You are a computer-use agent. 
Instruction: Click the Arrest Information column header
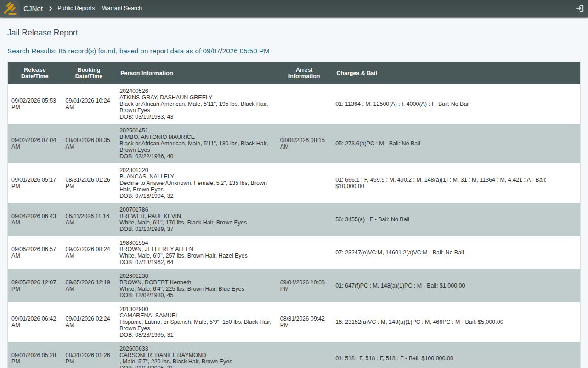(304, 73)
